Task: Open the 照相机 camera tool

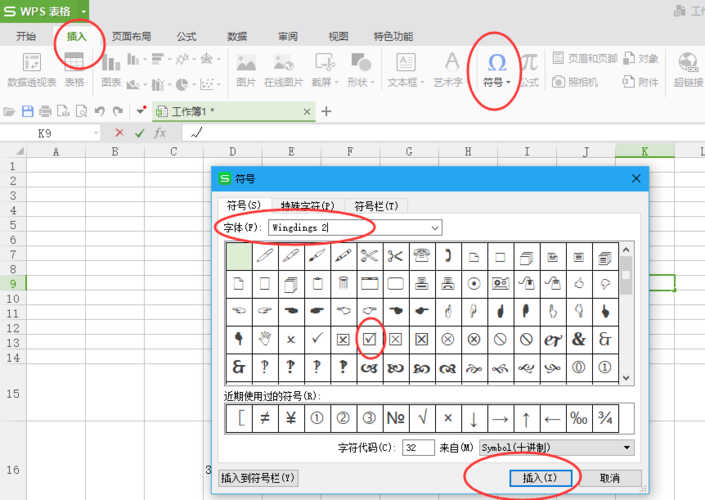Action: 575,82
